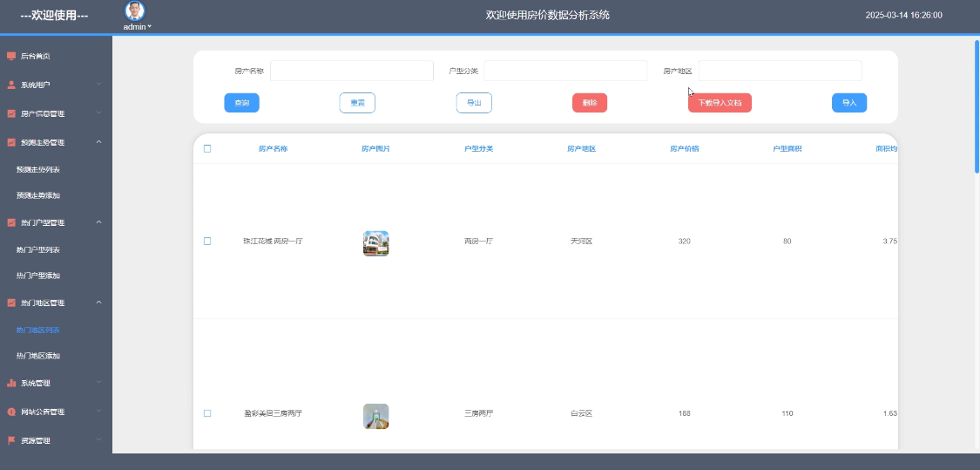Click the 户型分类 column header
This screenshot has width=980, height=470.
pyautogui.click(x=479, y=149)
